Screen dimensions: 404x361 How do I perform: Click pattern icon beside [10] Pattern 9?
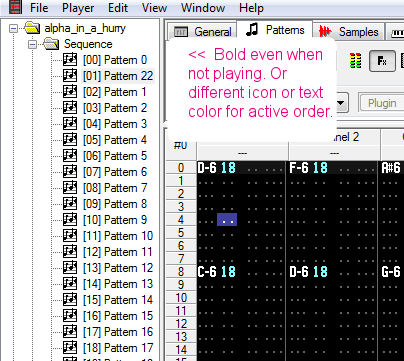point(70,219)
